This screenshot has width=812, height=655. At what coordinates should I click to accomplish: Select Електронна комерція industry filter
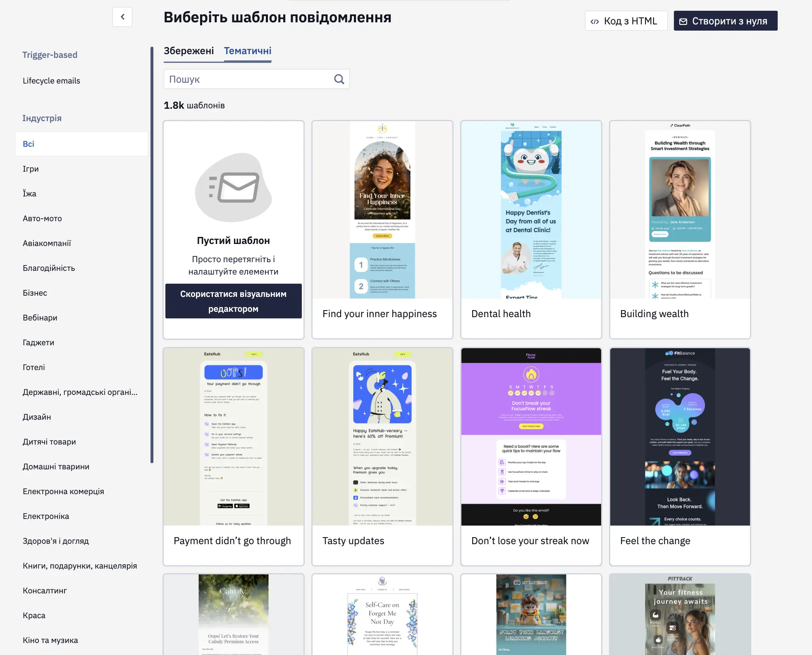[x=63, y=491]
